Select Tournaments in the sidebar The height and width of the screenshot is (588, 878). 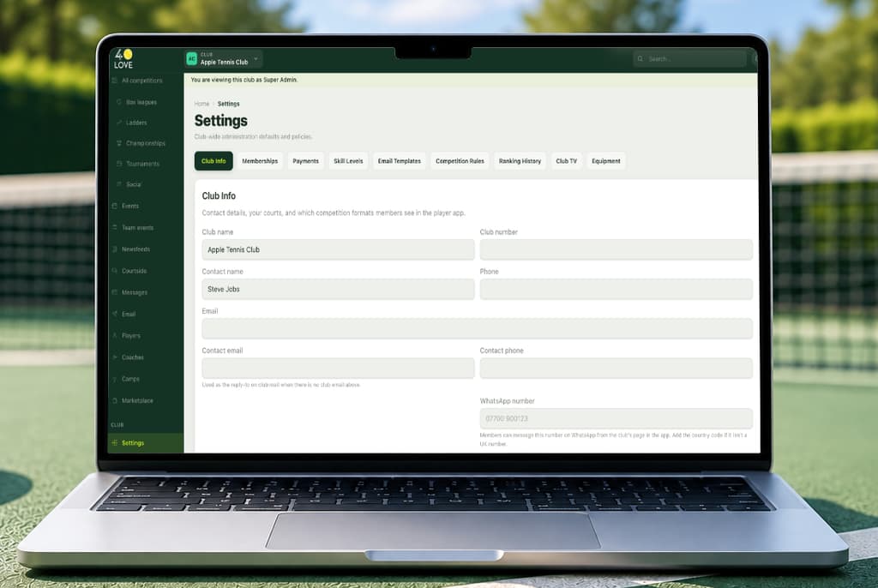138,164
